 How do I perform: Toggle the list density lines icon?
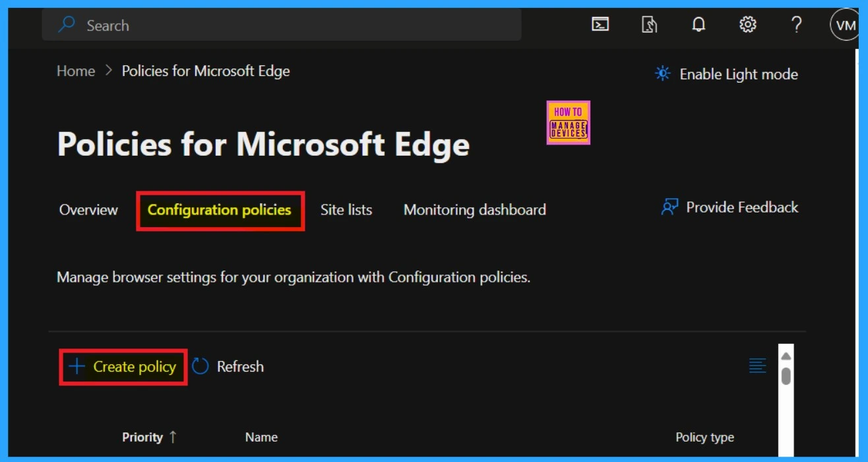tap(758, 365)
